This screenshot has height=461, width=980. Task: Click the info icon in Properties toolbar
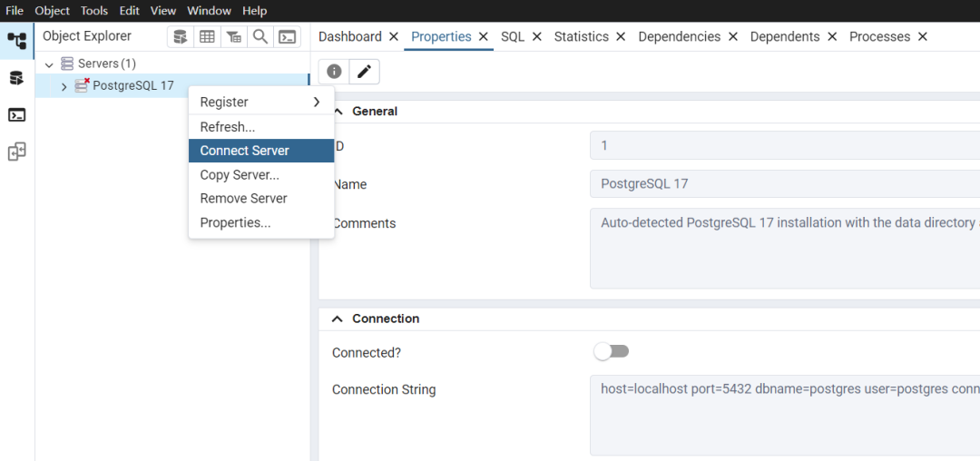pyautogui.click(x=334, y=72)
